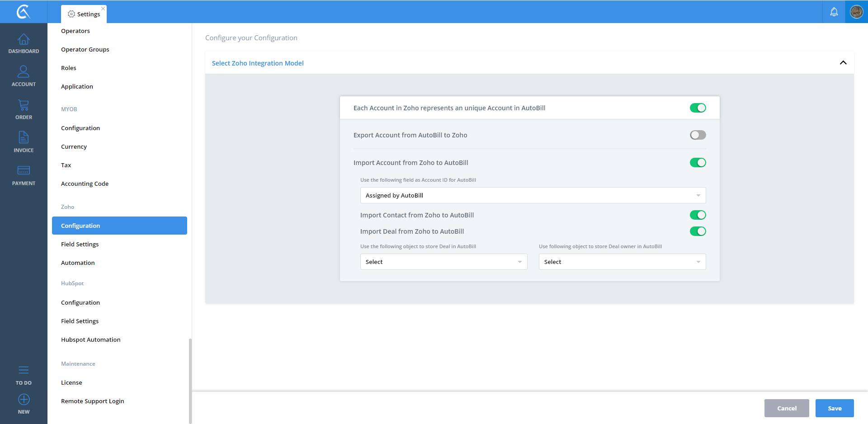
Task: Close the Settings tab
Action: 103,9
